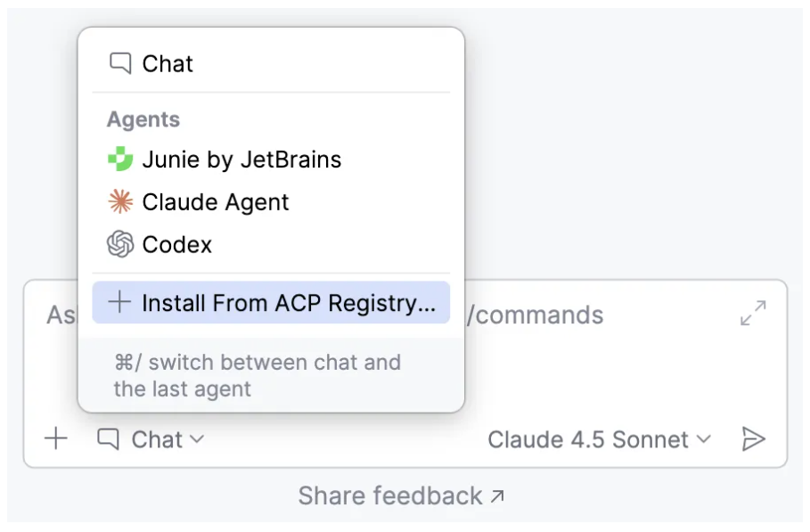Click the green Junie logo icon
Viewport: 810px width, 532px height.
point(120,160)
